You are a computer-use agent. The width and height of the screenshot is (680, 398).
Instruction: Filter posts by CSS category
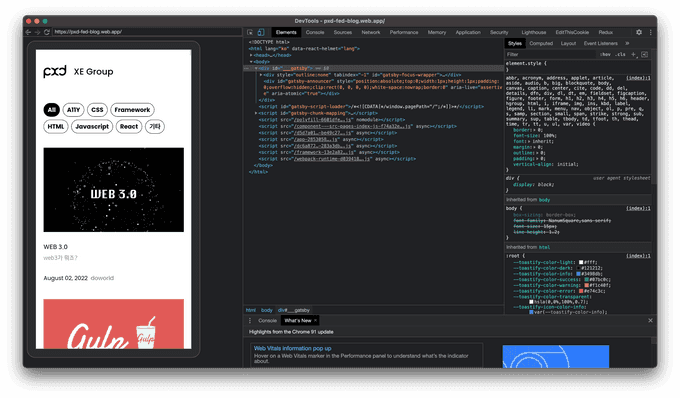point(97,110)
